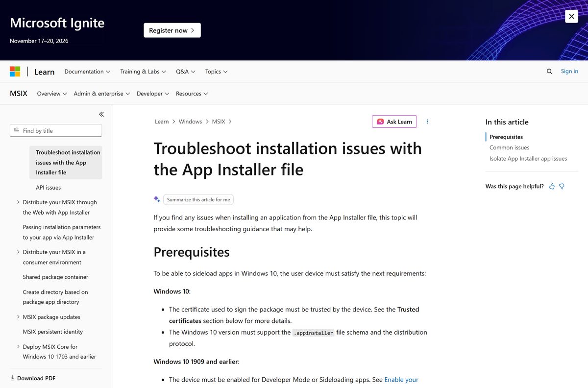Collapse the table of contents sidebar
Image resolution: width=588 pixels, height=388 pixels.
(101, 114)
